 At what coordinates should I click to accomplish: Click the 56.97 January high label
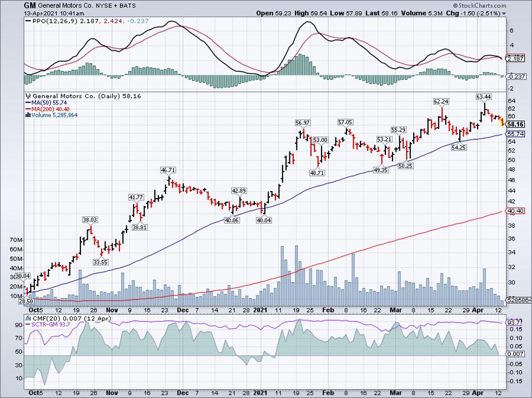[302, 122]
